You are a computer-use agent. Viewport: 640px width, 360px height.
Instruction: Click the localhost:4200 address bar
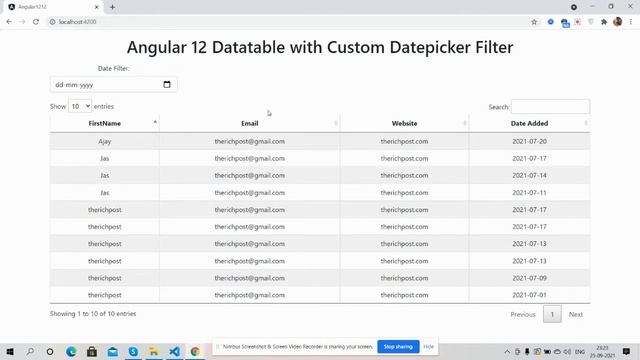pyautogui.click(x=286, y=22)
